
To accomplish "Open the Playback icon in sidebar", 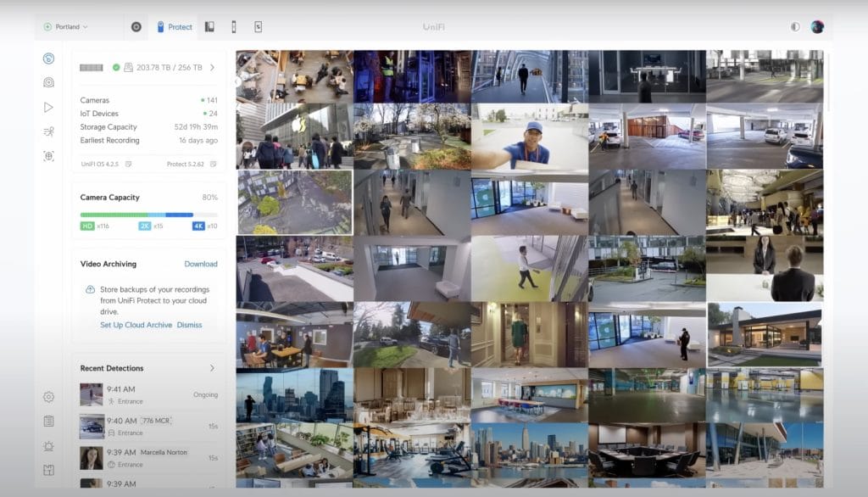I will tap(49, 107).
